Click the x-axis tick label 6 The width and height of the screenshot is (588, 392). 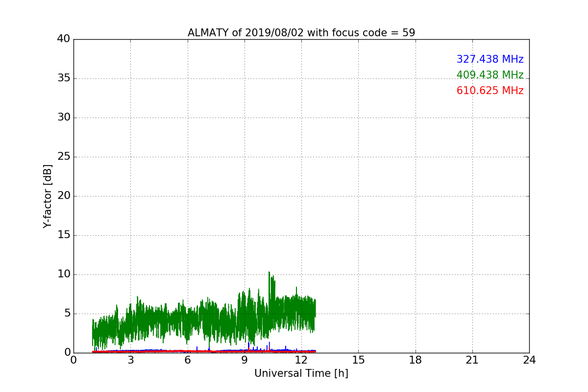point(187,360)
